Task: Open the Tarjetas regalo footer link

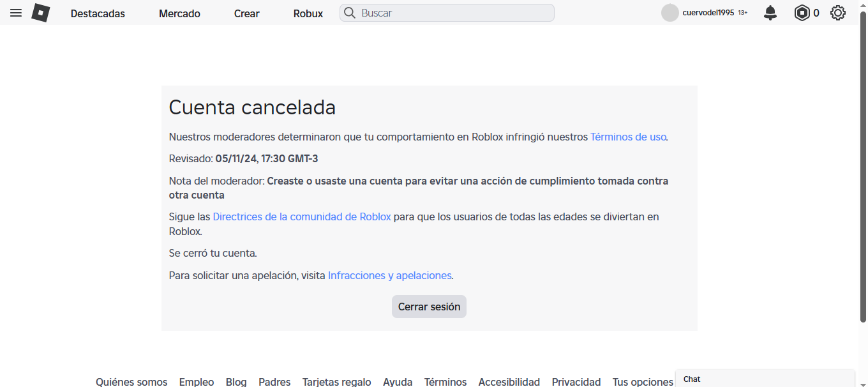Action: (x=337, y=382)
